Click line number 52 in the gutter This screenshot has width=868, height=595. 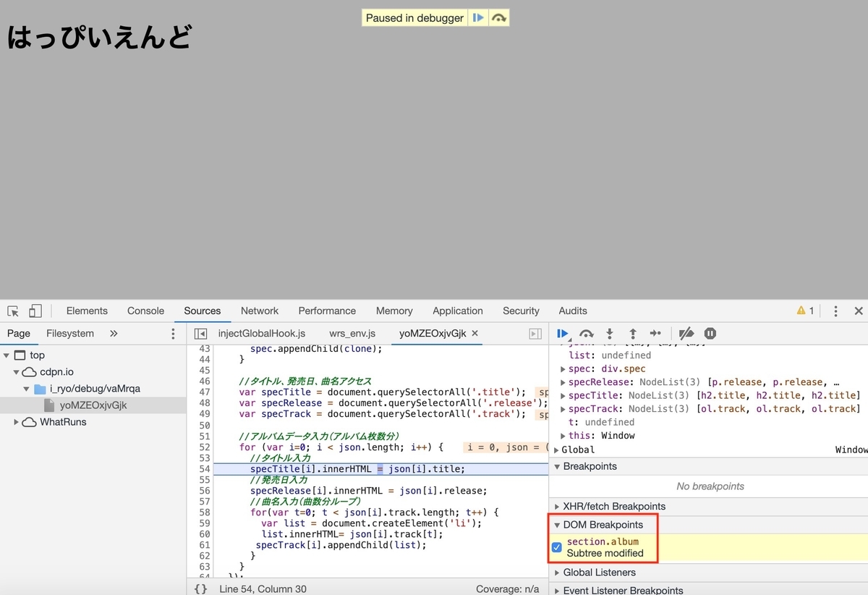click(204, 447)
